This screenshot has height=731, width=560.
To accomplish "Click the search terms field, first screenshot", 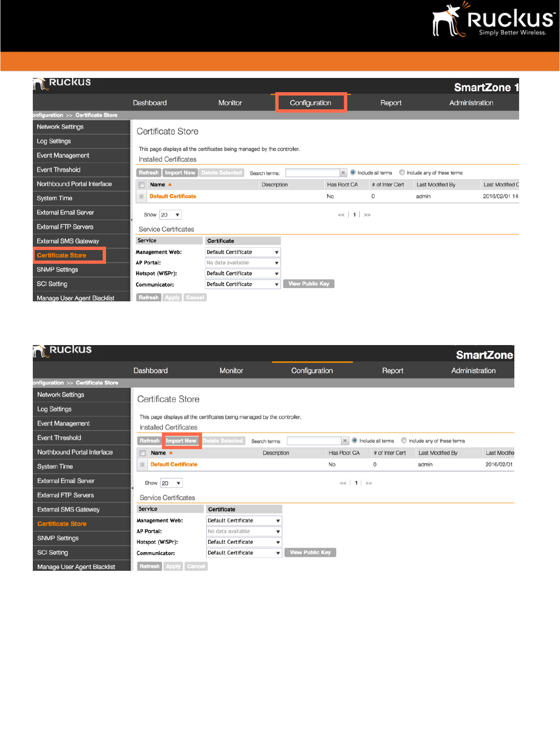I will (312, 173).
